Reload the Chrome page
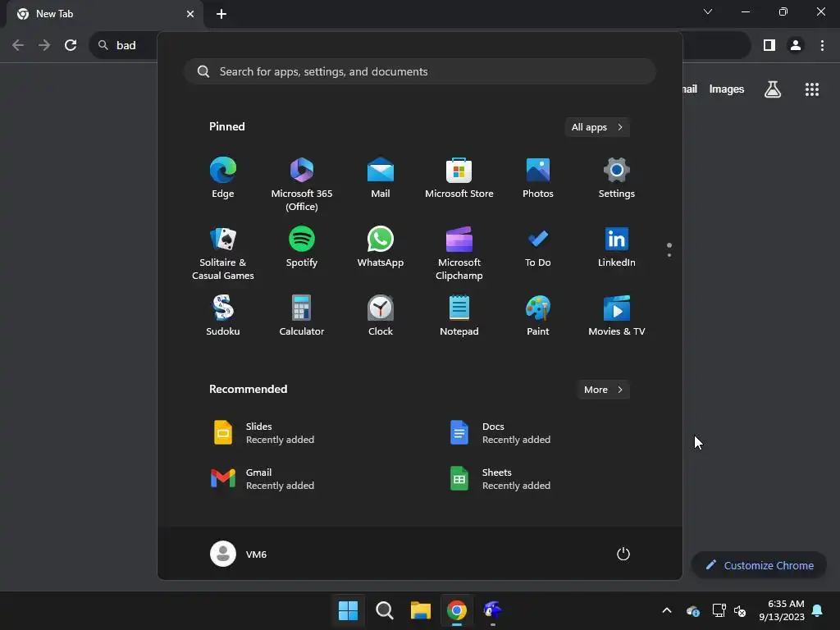 point(71,45)
